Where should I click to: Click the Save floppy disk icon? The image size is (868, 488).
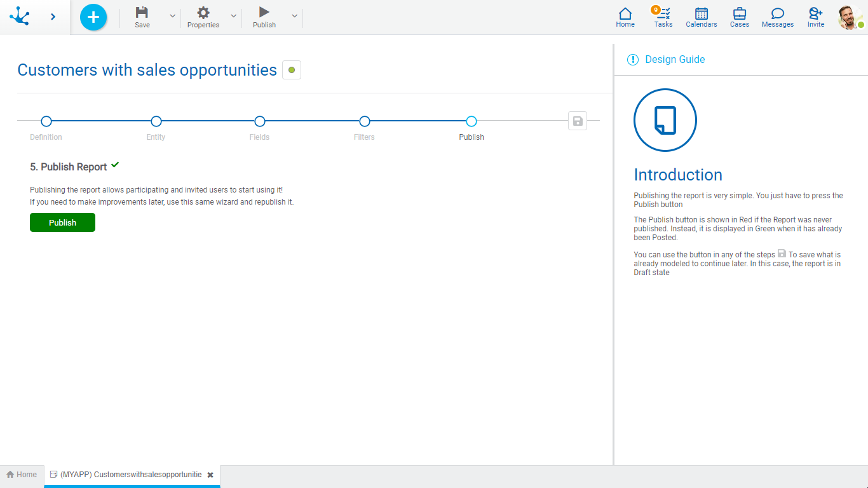pos(142,13)
